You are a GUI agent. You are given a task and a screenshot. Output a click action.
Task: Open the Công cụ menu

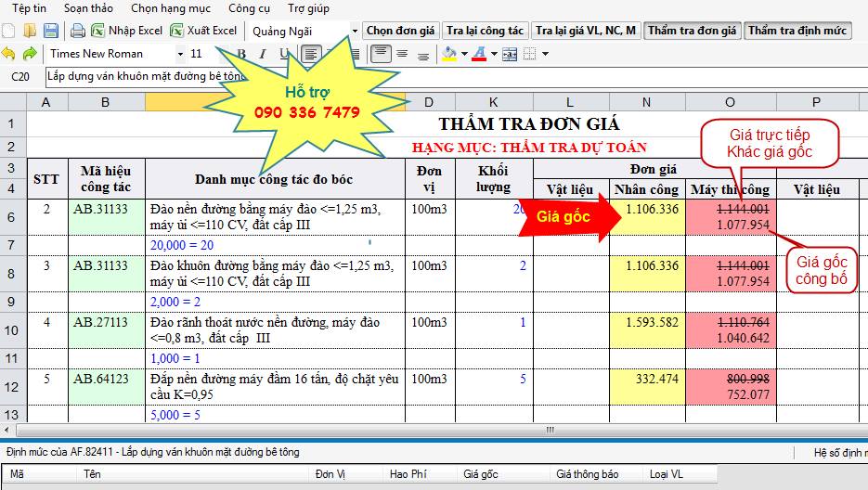pos(249,8)
